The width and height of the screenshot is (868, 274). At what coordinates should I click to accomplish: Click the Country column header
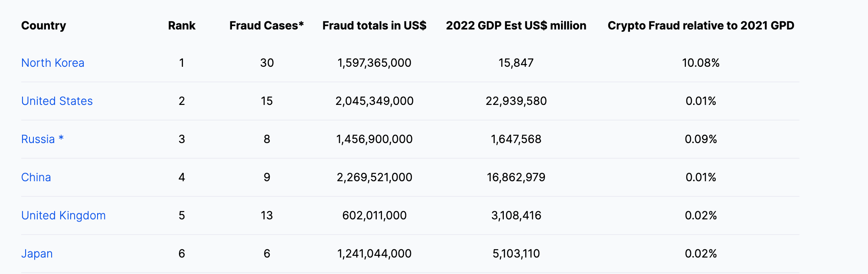43,26
